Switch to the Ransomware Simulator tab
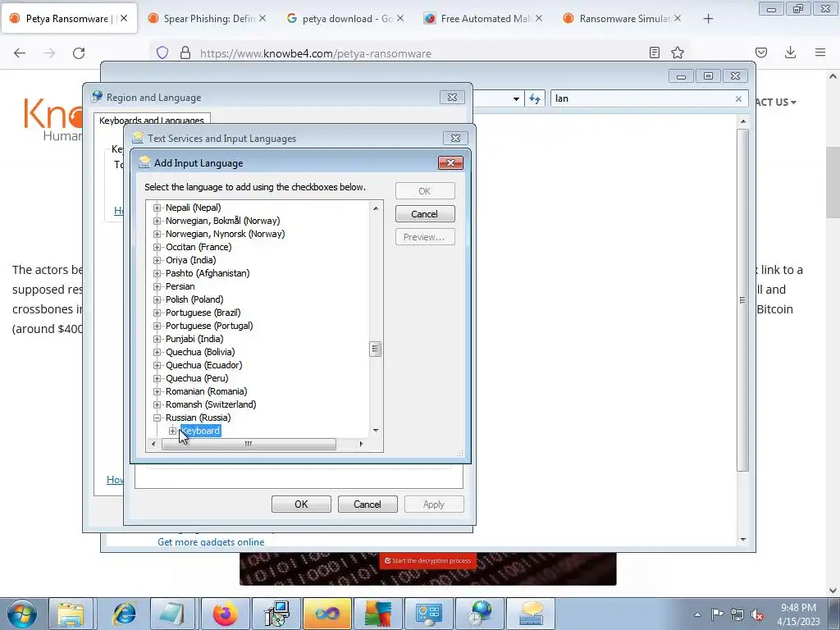 [624, 19]
